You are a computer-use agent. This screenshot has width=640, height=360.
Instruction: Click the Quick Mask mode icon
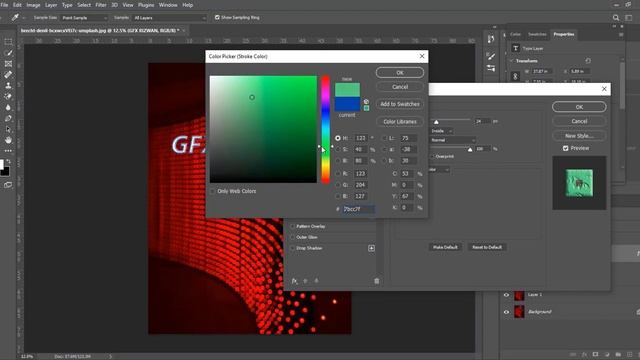(8, 185)
